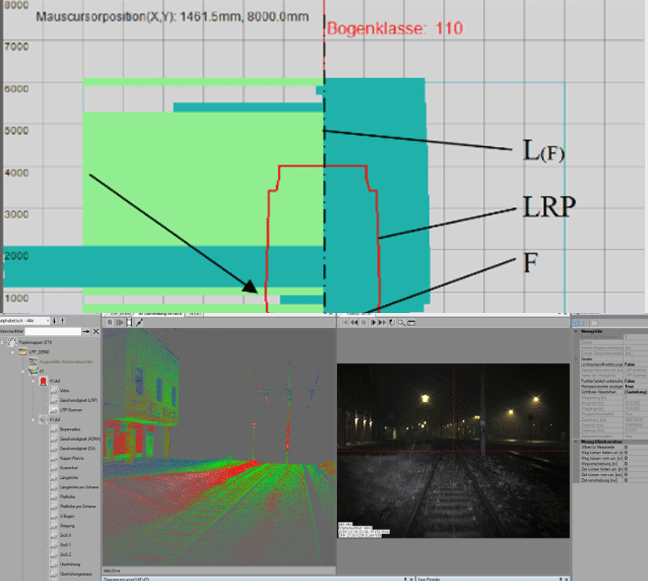Apply the Streckenfilter with the arrow icon
The image size is (648, 581).
(x=87, y=331)
